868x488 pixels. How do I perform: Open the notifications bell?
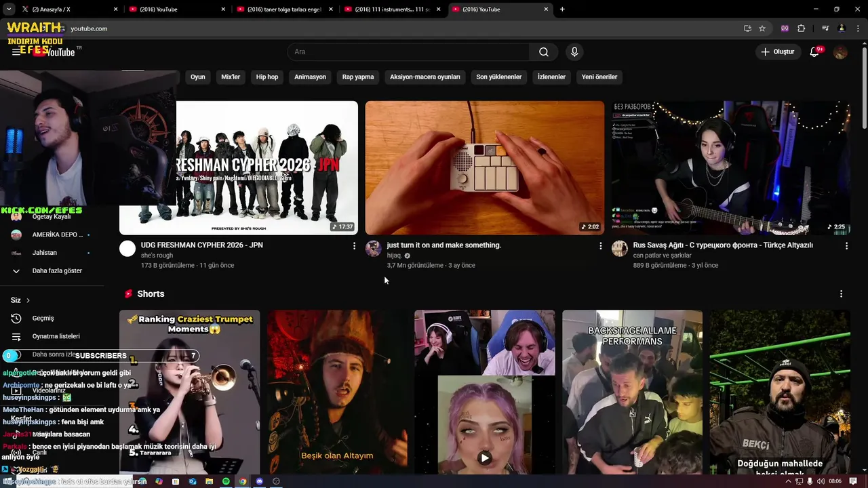[815, 52]
